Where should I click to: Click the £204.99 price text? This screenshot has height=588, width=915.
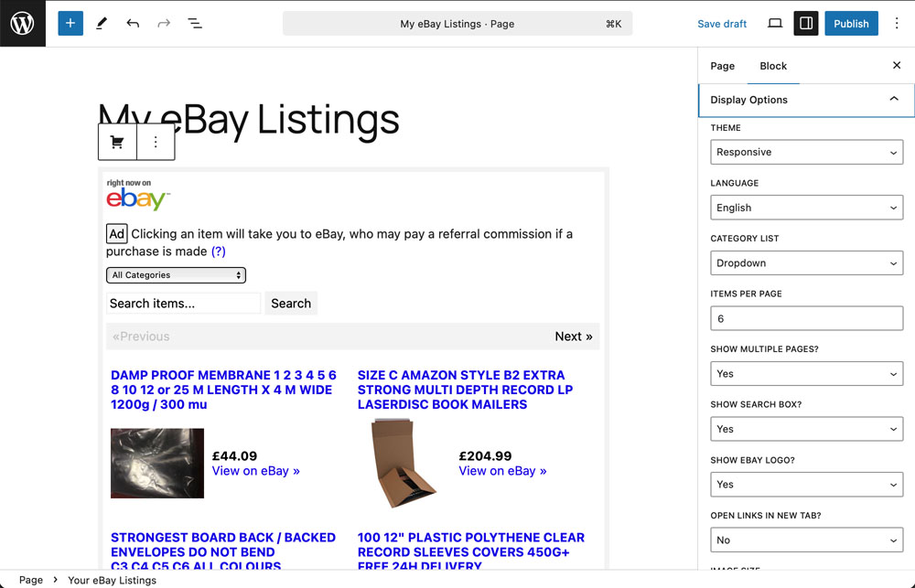point(485,455)
